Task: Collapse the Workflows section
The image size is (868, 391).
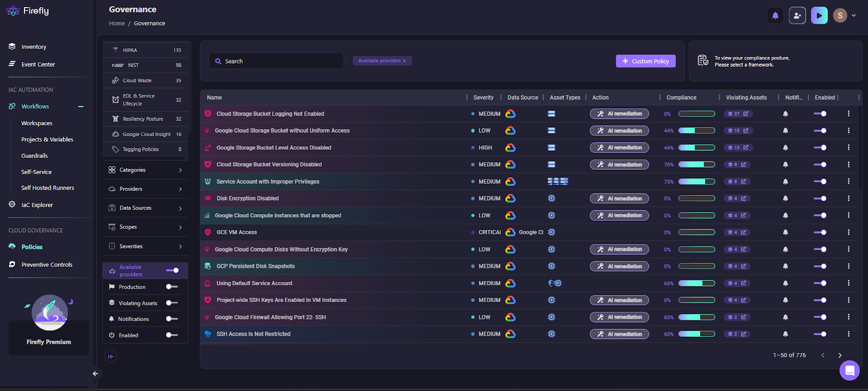Action: 81,107
